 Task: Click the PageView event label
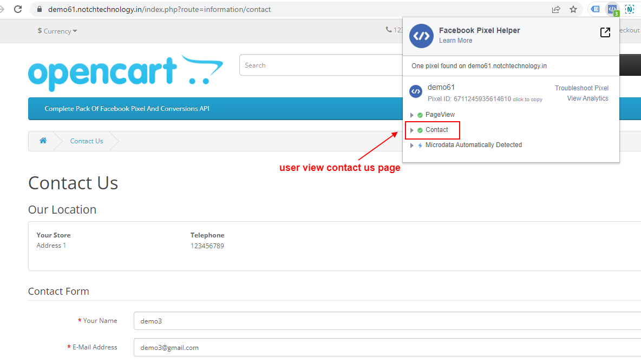click(x=440, y=115)
